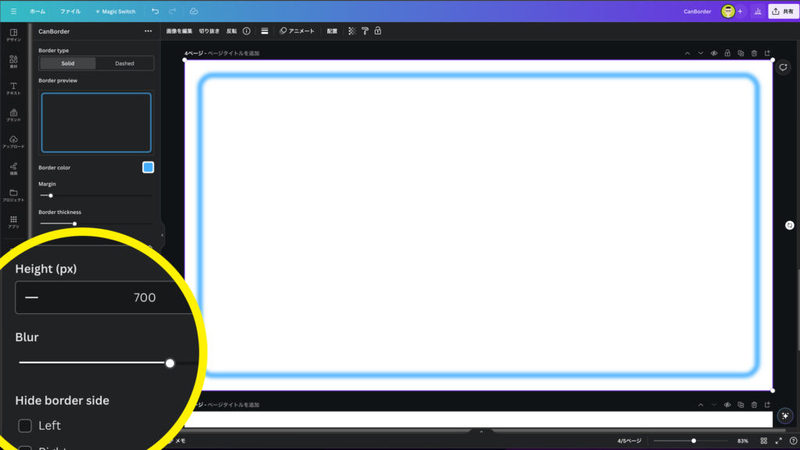800x450 pixels.
Task: Open the Design tab in sidebar
Action: (x=14, y=35)
